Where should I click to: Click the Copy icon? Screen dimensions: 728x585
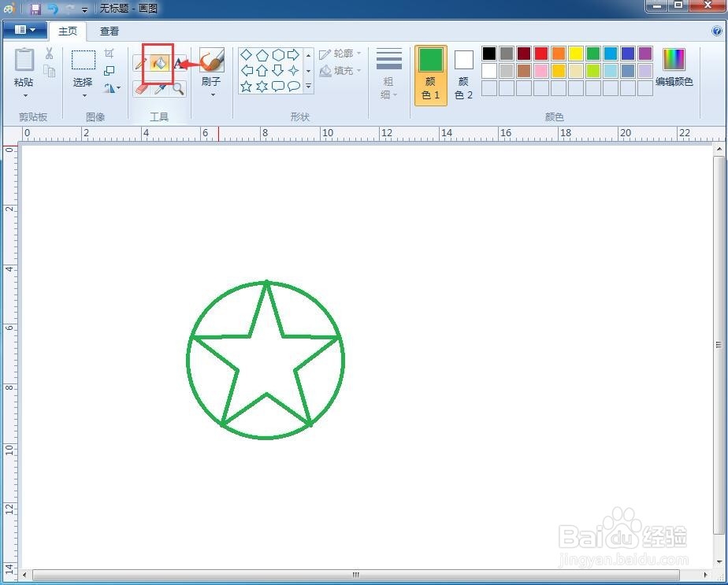49,71
